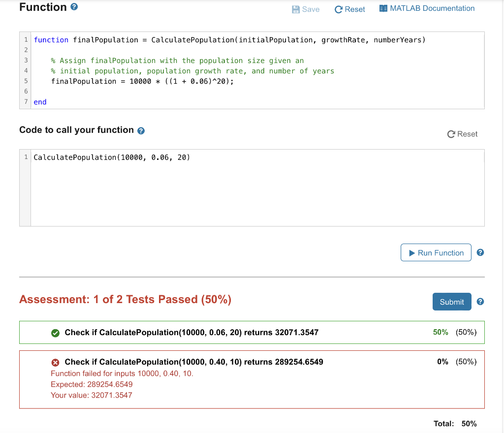Click the 'Code to call your function' heading
Image resolution: width=504 pixels, height=433 pixels.
76,130
